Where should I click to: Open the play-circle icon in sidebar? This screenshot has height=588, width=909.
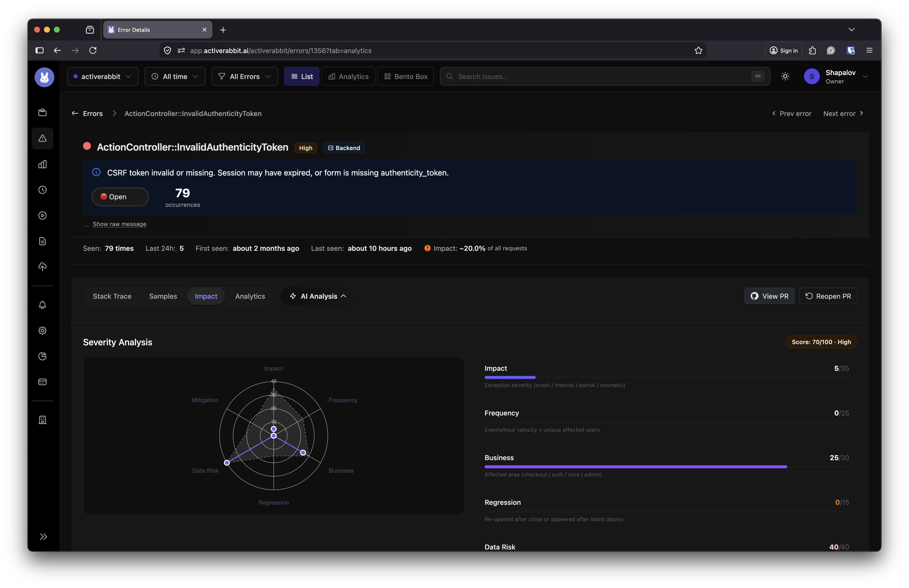(42, 216)
